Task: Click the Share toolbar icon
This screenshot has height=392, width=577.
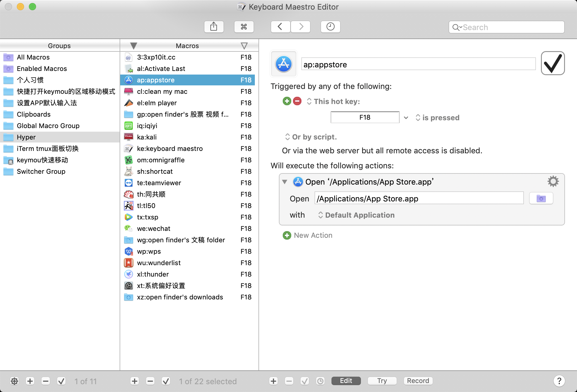Action: (214, 27)
